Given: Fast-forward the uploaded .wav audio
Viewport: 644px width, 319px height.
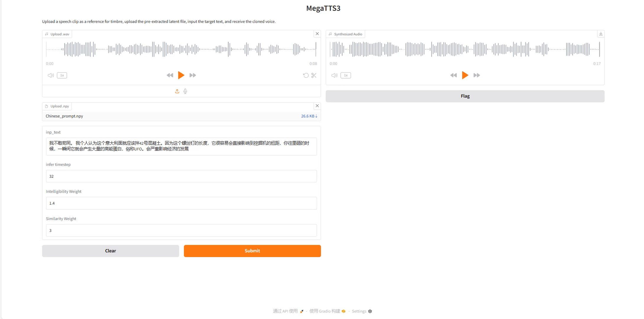Looking at the screenshot, I should pos(193,75).
